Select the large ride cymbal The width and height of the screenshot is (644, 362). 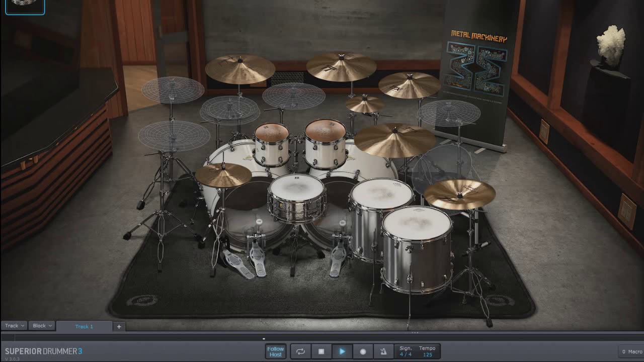point(395,140)
